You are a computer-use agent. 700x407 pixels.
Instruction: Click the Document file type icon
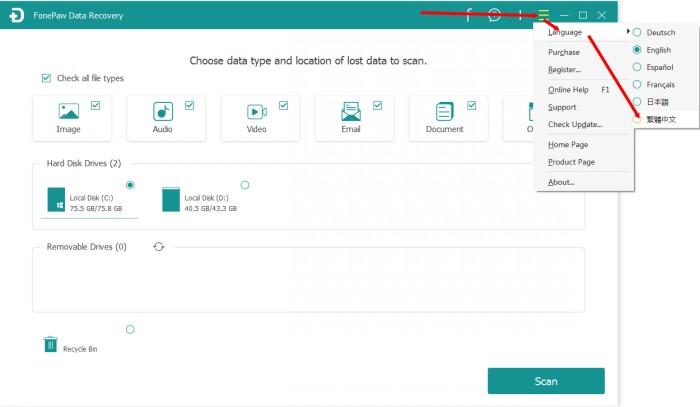pyautogui.click(x=445, y=111)
